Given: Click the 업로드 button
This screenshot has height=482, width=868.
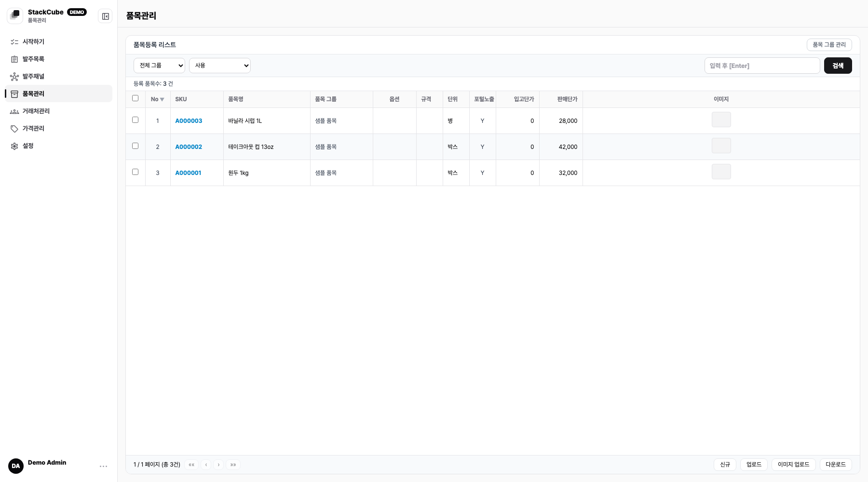Looking at the screenshot, I should coord(754,465).
